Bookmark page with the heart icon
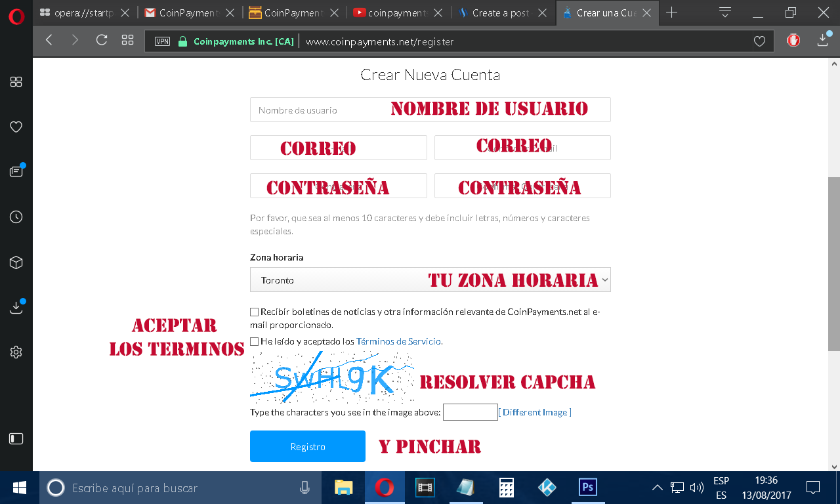Image resolution: width=840 pixels, height=504 pixels. click(x=759, y=41)
